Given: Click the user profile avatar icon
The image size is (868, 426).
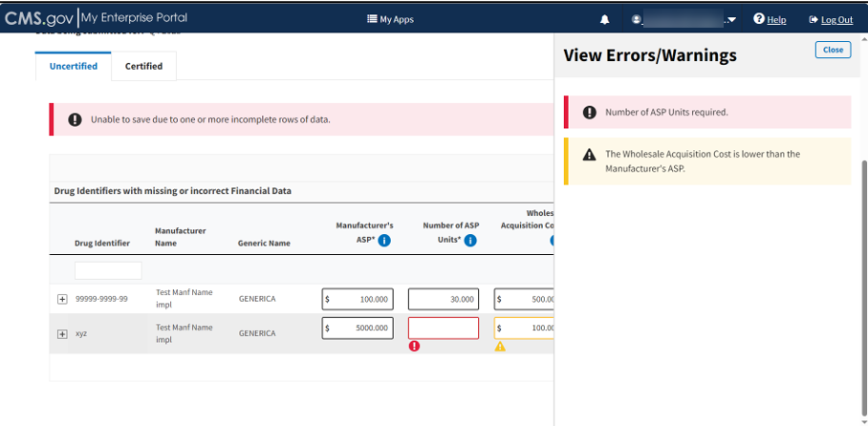Looking at the screenshot, I should pos(636,19).
